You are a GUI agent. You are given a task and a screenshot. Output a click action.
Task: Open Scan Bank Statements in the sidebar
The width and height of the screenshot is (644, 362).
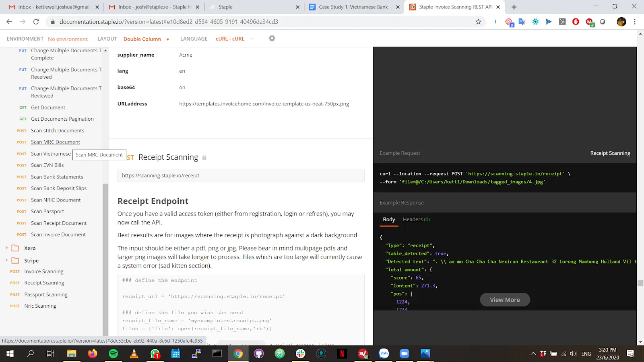(57, 177)
